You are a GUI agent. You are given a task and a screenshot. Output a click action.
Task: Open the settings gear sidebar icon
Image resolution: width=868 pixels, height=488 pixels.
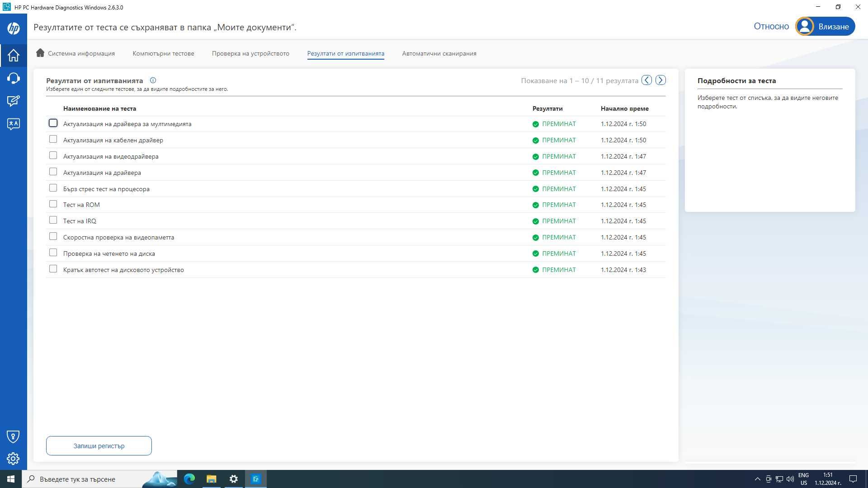(13, 459)
